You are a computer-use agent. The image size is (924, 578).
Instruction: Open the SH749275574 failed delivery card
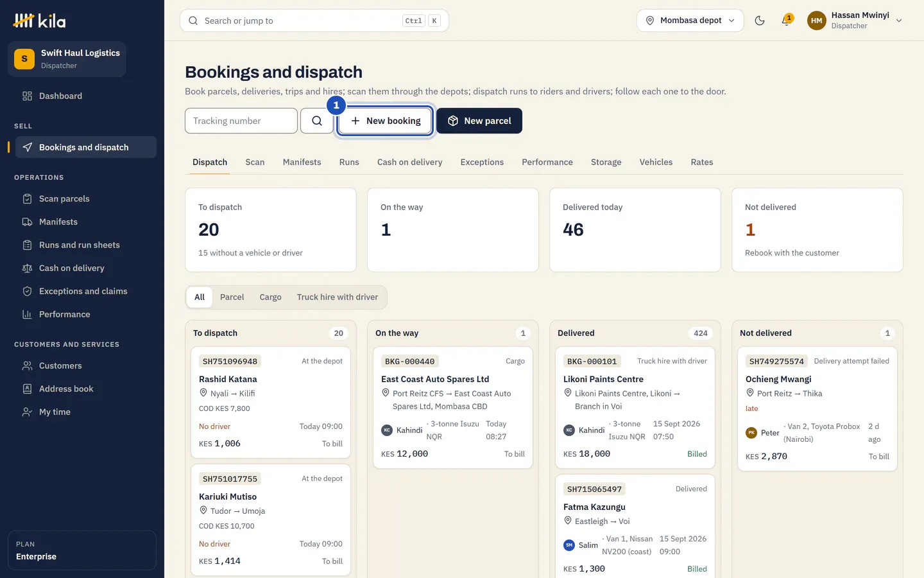point(817,409)
